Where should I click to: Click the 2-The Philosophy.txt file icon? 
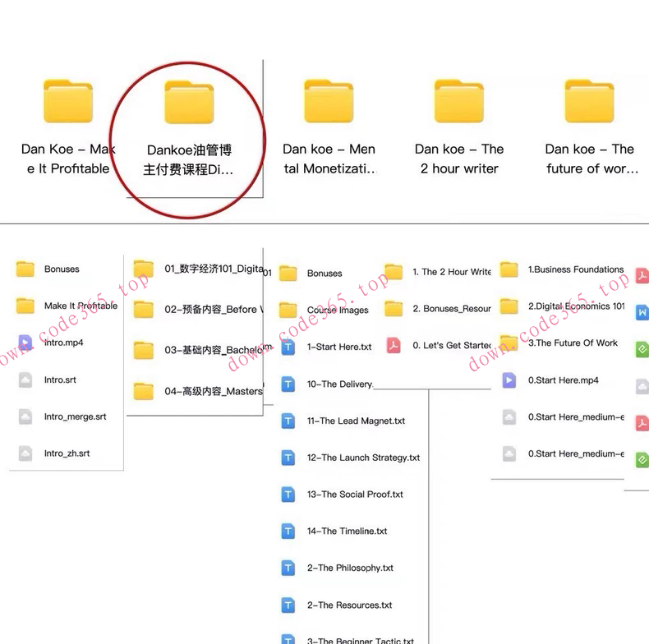288,568
